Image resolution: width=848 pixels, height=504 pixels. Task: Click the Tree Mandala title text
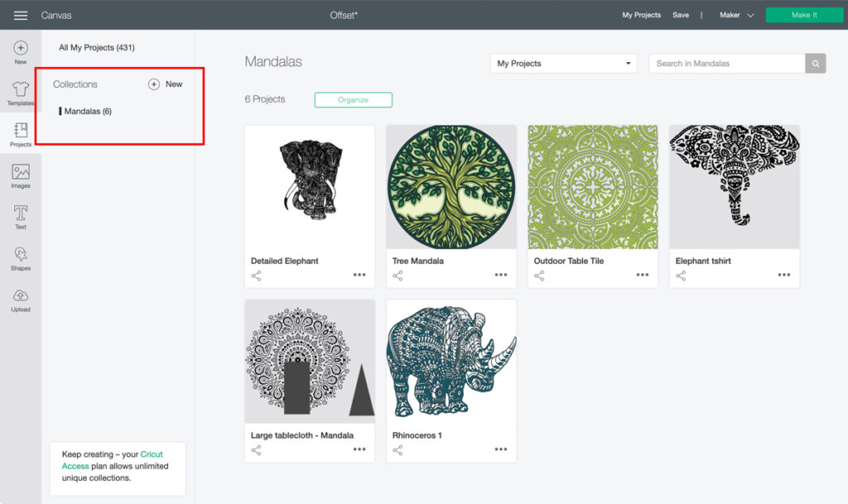[x=418, y=261]
